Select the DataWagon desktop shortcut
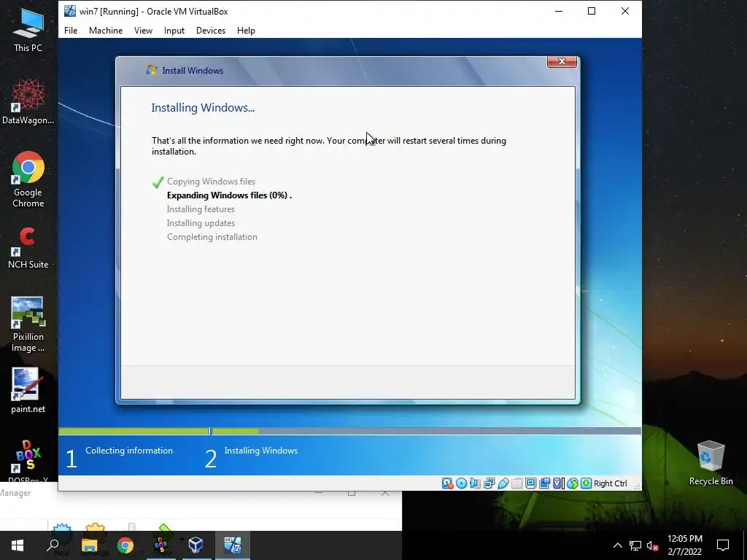Screen dimensions: 747x560 point(28,102)
